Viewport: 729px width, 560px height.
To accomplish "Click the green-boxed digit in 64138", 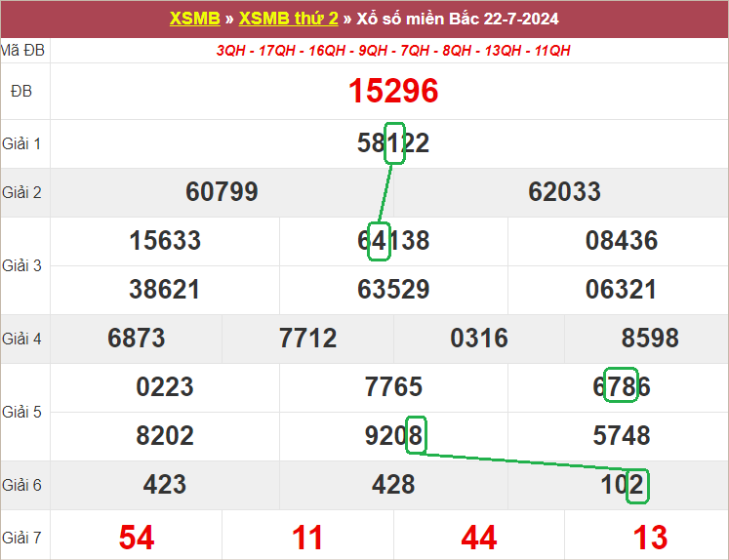I will (x=380, y=241).
